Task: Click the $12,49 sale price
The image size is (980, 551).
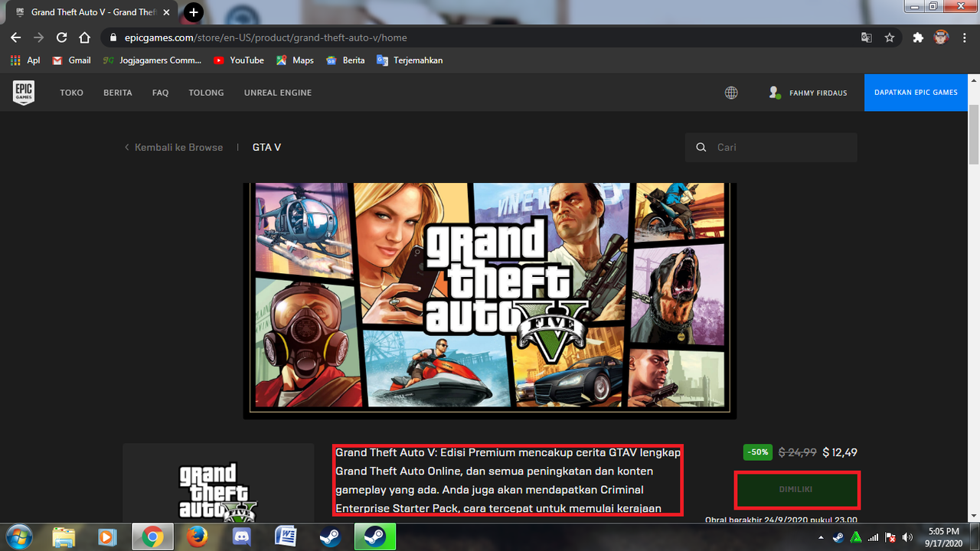Action: [x=840, y=452]
